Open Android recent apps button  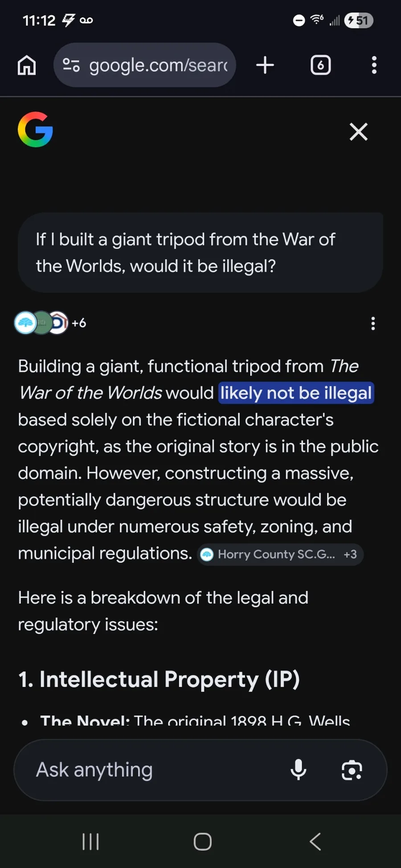(x=90, y=842)
